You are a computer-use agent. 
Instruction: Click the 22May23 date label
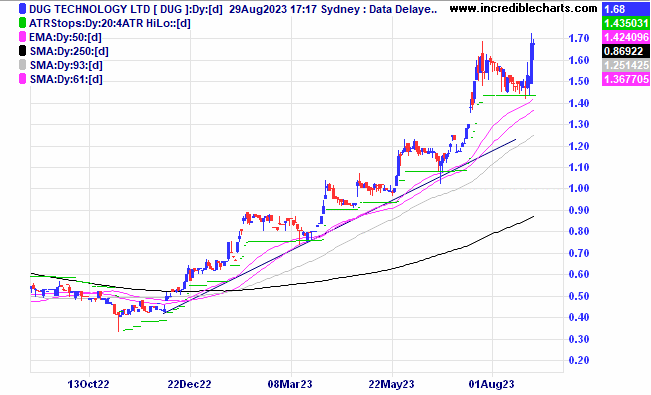(392, 384)
